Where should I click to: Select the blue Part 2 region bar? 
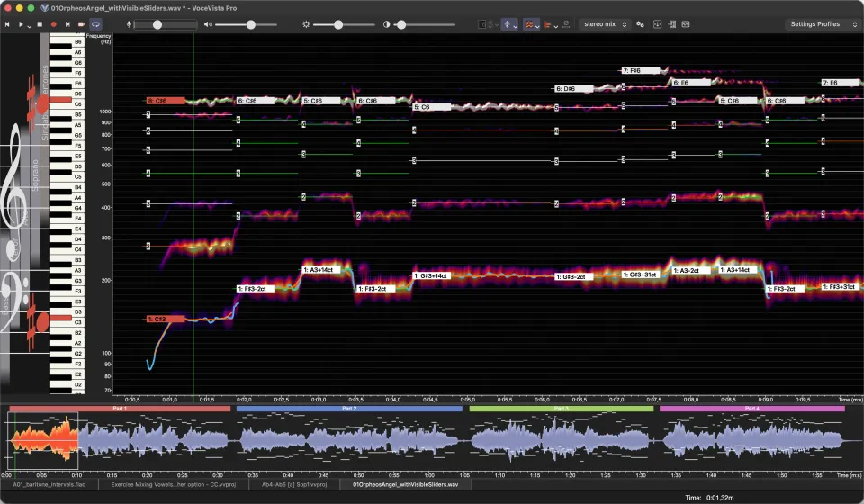click(x=349, y=409)
